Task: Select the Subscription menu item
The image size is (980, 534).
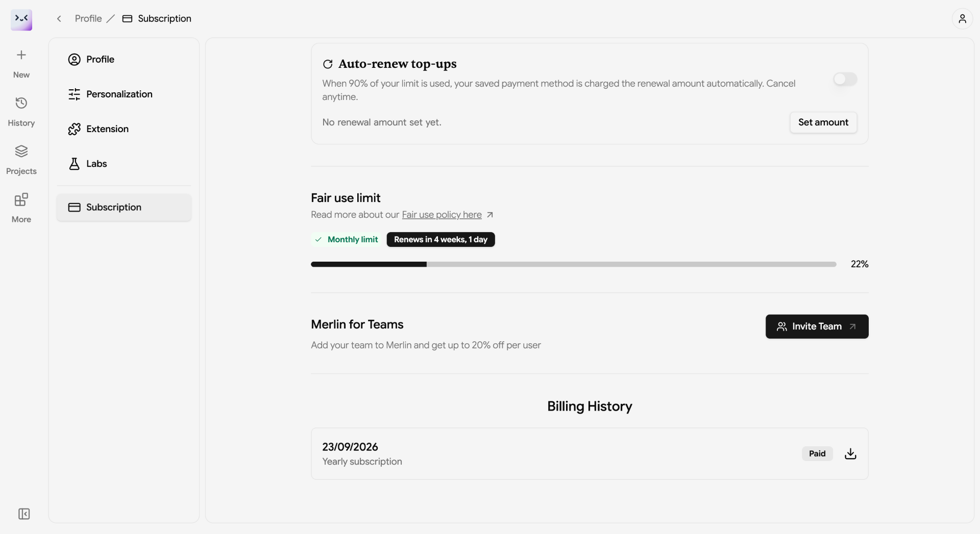Action: click(x=124, y=207)
